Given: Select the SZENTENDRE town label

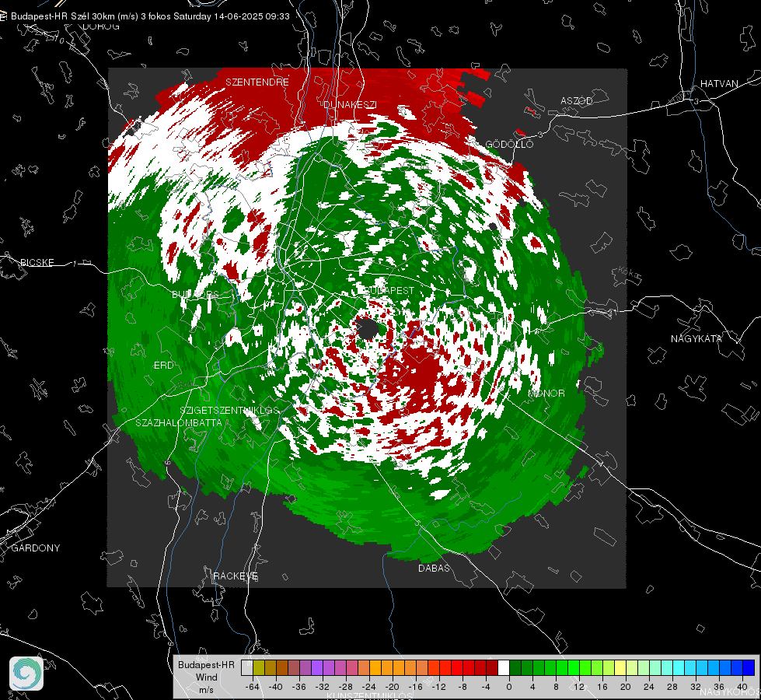Looking at the screenshot, I should coord(257,82).
